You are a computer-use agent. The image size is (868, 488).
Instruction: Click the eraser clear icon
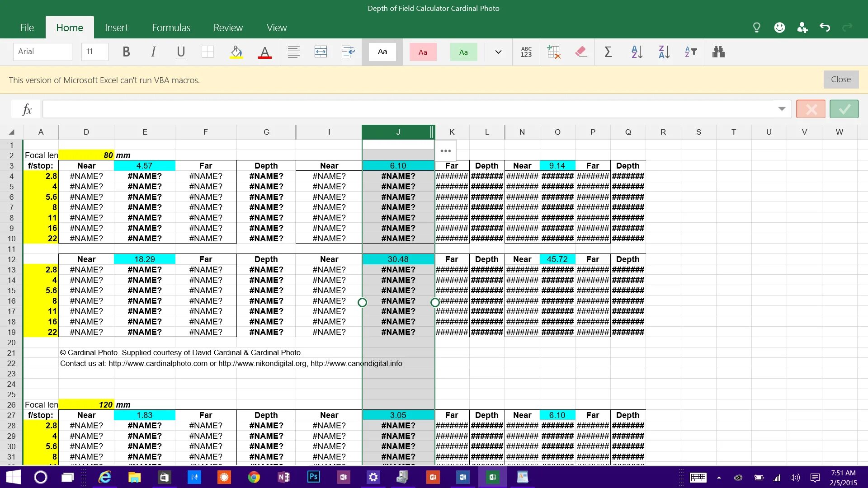(581, 52)
